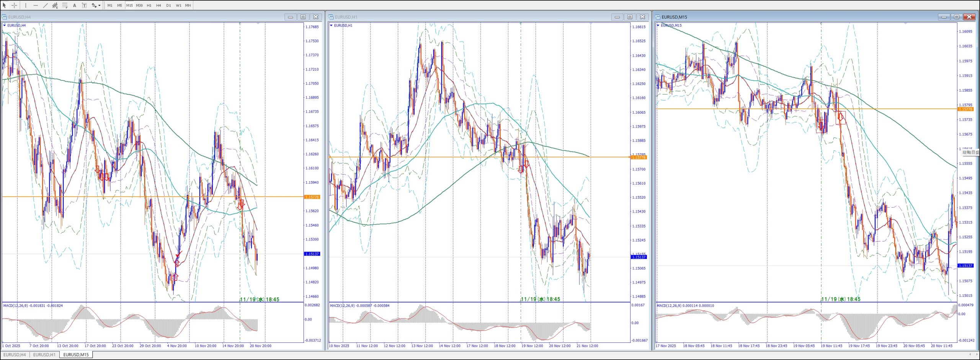This screenshot has width=980, height=360.
Task: Select the cursor arrow tool
Action: tap(4, 5)
